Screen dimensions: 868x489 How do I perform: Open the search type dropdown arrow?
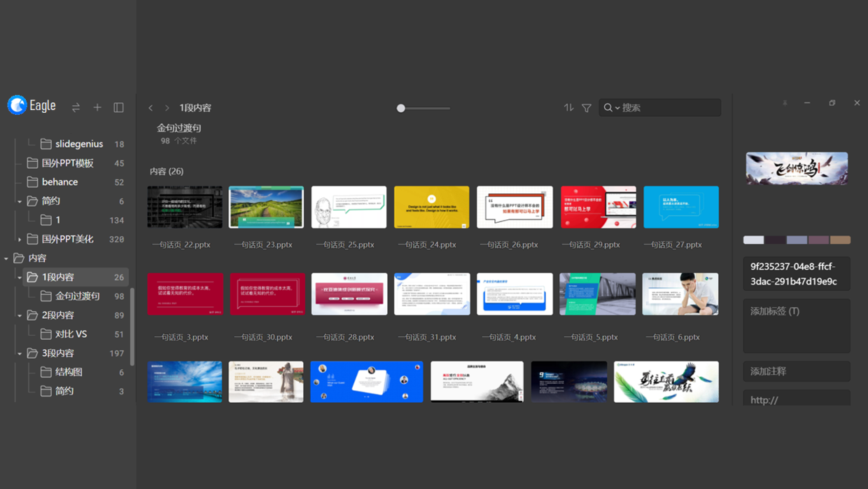coord(617,108)
